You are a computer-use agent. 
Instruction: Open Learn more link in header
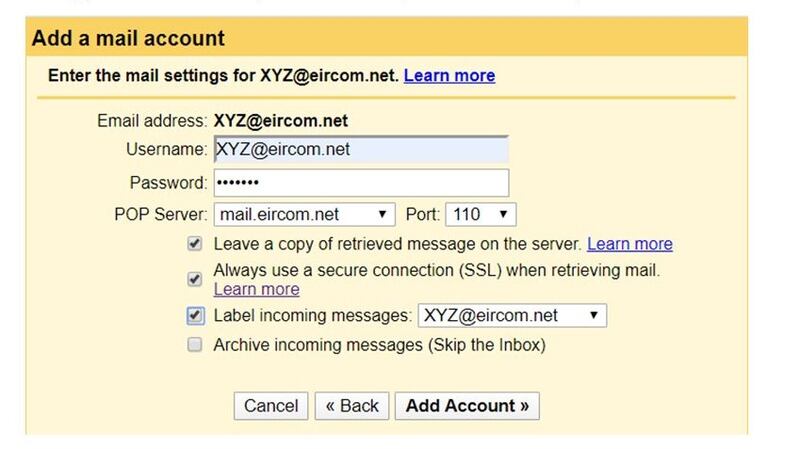[449, 76]
